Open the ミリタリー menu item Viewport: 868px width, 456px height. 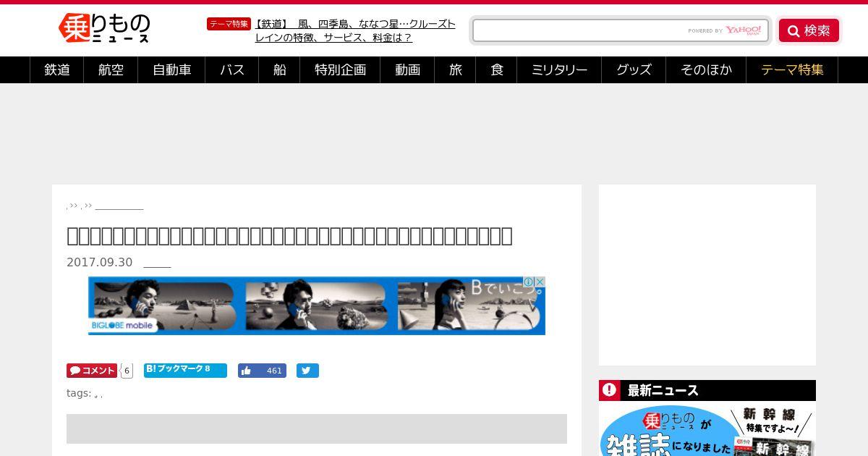click(x=559, y=70)
